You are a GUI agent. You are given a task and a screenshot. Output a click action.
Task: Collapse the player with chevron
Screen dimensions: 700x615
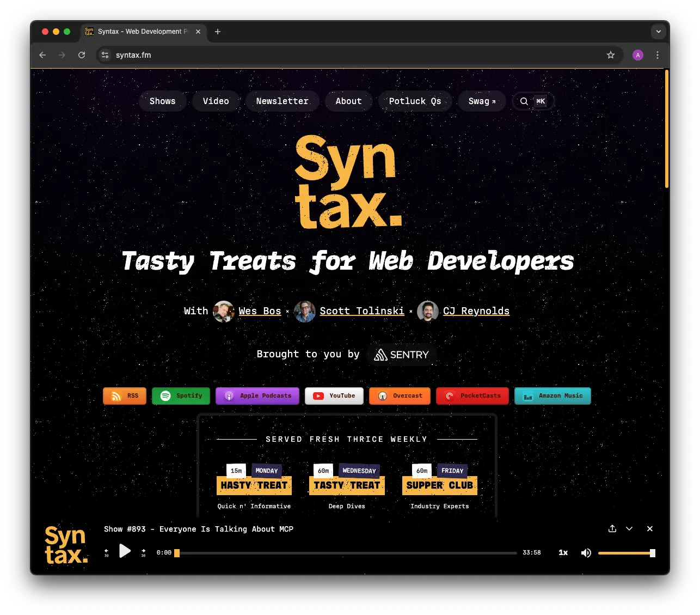coord(629,529)
